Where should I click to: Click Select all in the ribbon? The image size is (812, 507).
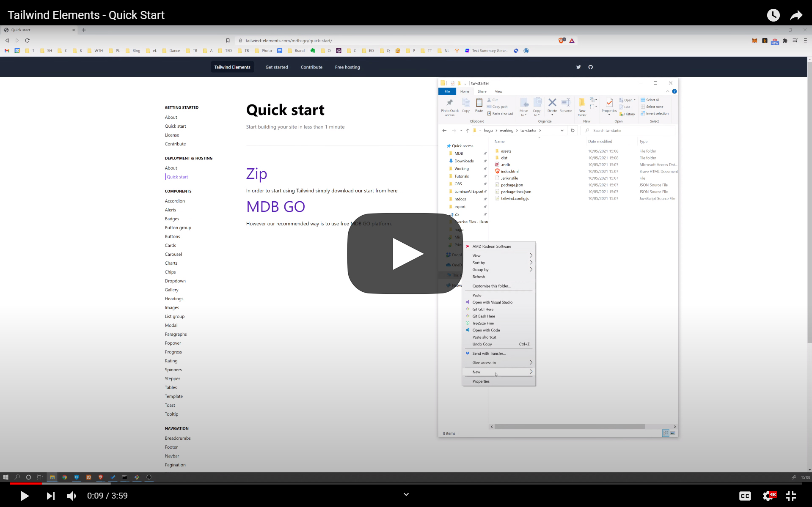tap(650, 100)
